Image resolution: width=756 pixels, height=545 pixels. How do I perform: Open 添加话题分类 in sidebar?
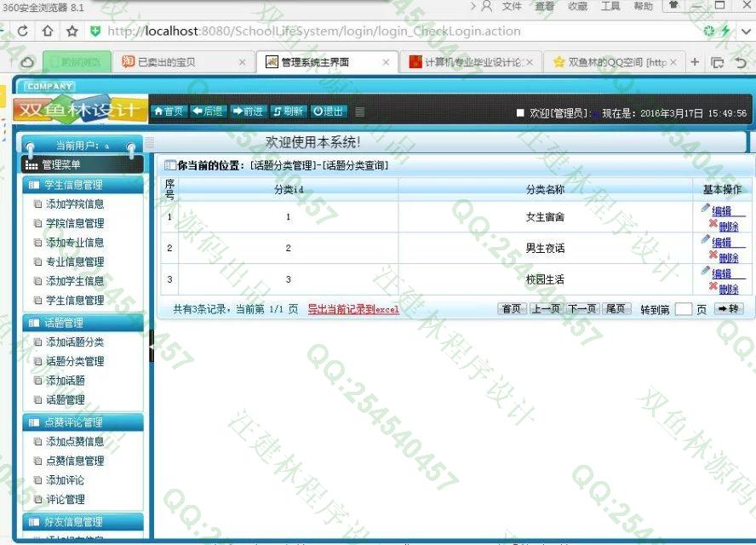pos(75,342)
